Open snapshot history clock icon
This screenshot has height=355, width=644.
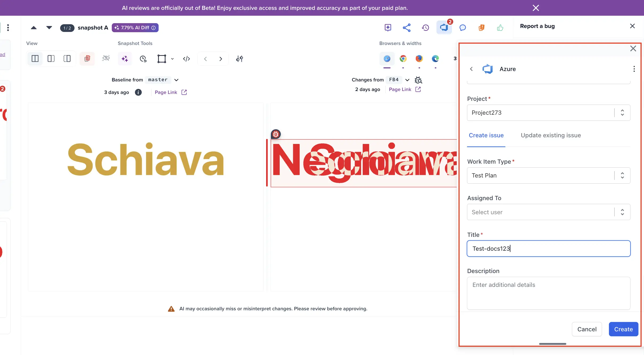point(425,28)
